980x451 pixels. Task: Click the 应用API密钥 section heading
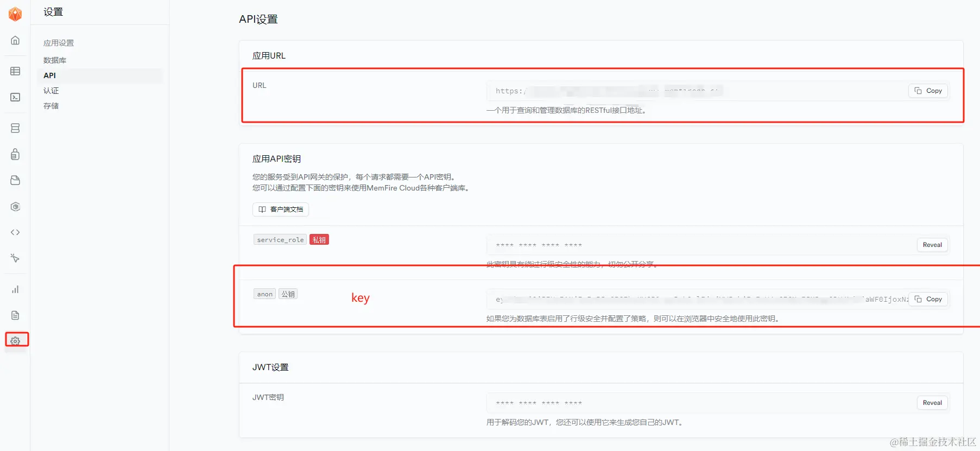pos(276,159)
